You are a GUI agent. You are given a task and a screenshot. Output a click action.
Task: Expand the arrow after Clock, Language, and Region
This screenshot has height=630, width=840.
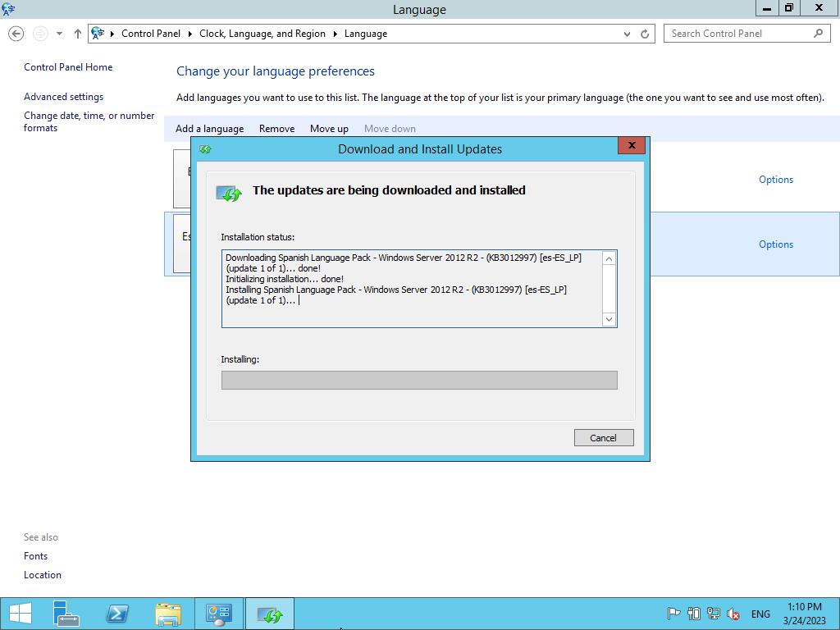[x=336, y=34]
